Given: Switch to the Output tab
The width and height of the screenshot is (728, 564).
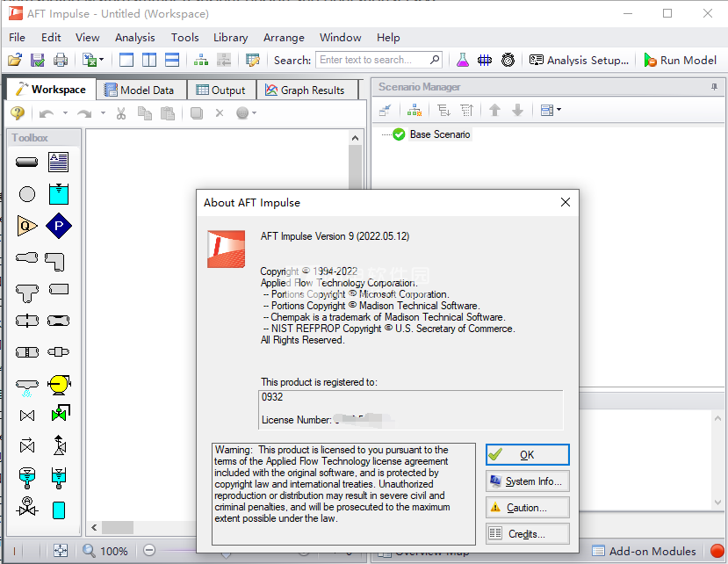Looking at the screenshot, I should tap(221, 90).
